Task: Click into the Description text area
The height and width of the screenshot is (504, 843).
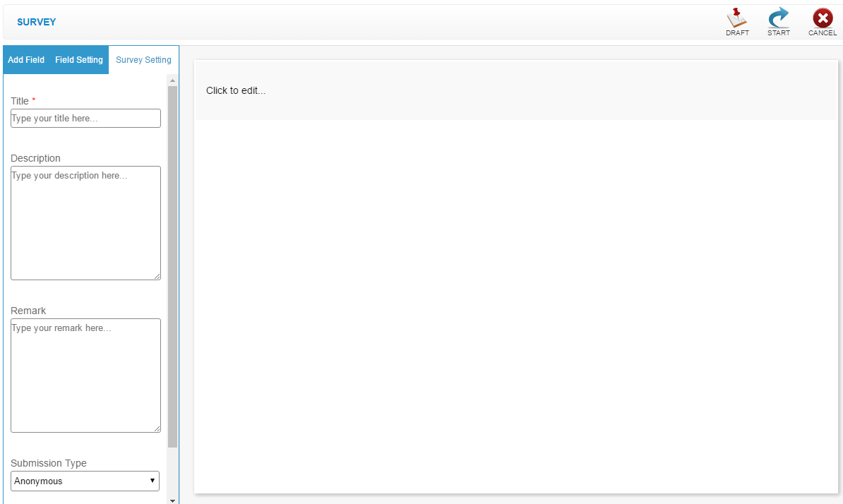Action: click(x=85, y=223)
